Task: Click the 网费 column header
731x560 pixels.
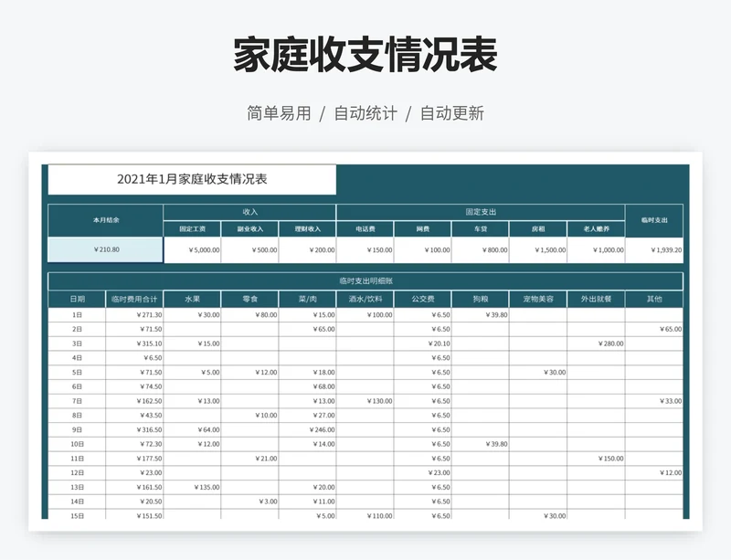Action: [x=423, y=229]
